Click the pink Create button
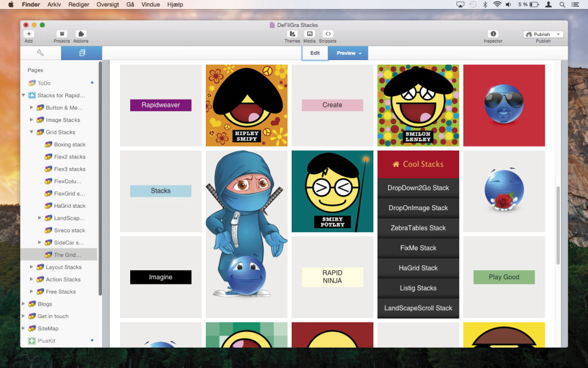Screen dimensions: 588x368 click(332, 105)
